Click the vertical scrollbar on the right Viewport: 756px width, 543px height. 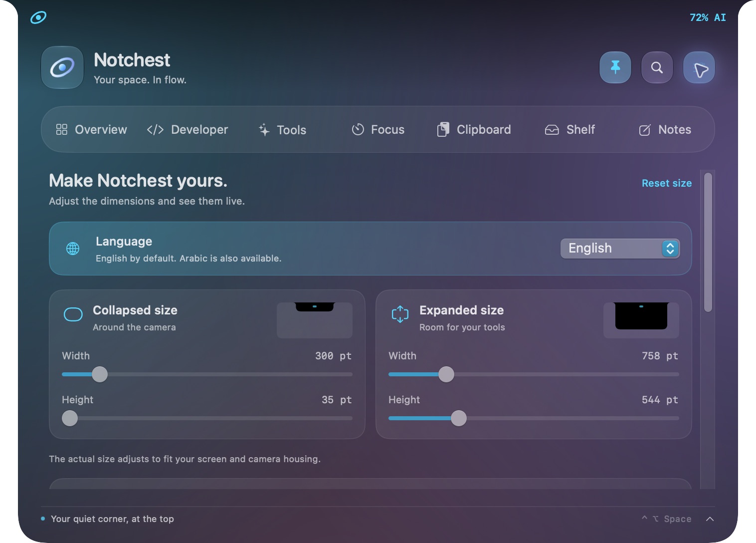pos(708,242)
